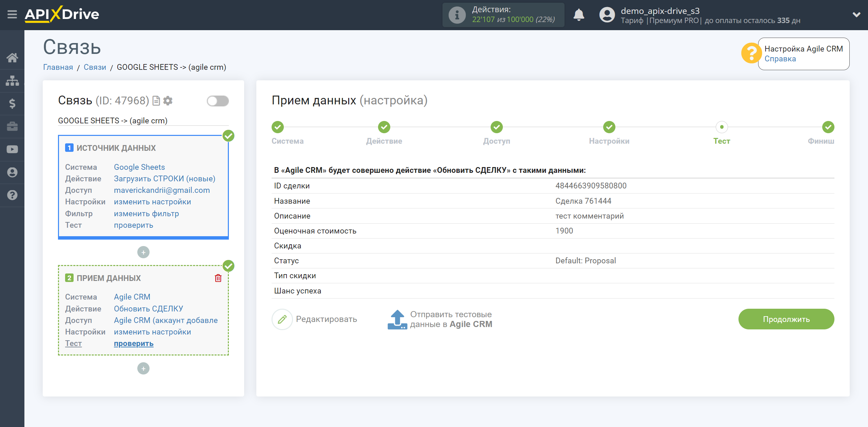Click the Связи breadcrumb
Viewport: 868px width, 427px height.
(x=95, y=67)
